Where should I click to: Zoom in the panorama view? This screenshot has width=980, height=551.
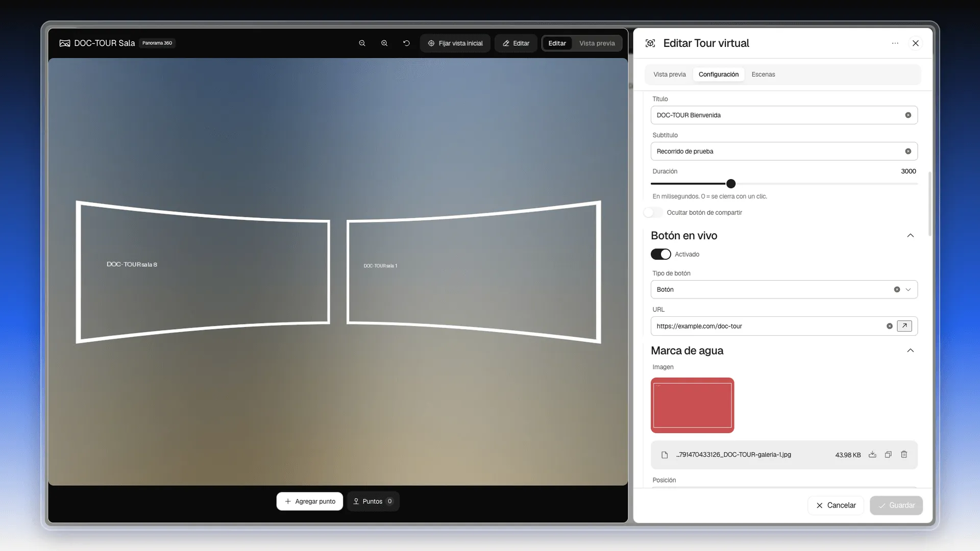tap(384, 43)
